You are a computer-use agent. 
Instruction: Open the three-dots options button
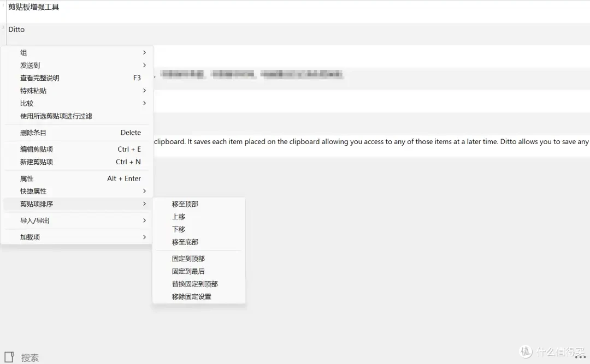(x=580, y=356)
